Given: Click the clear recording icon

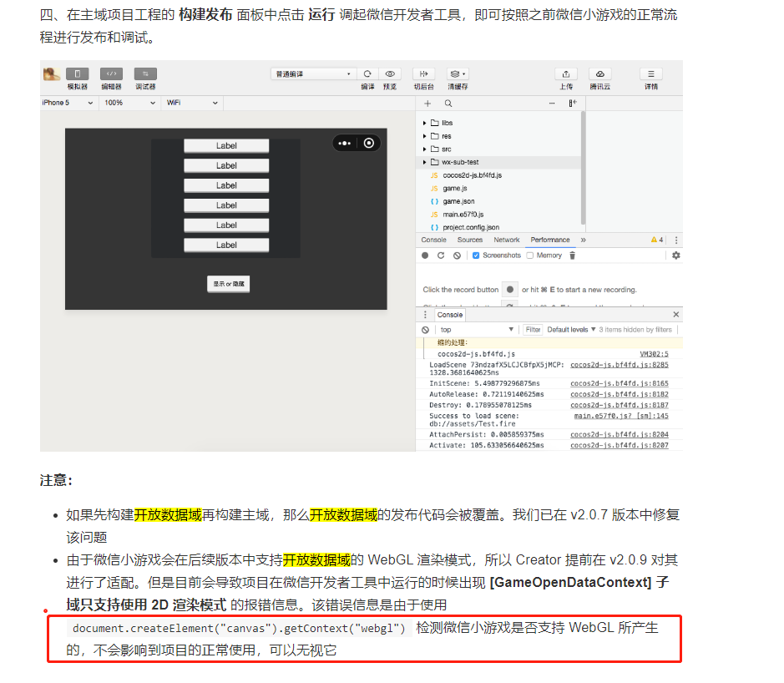Looking at the screenshot, I should 457,255.
